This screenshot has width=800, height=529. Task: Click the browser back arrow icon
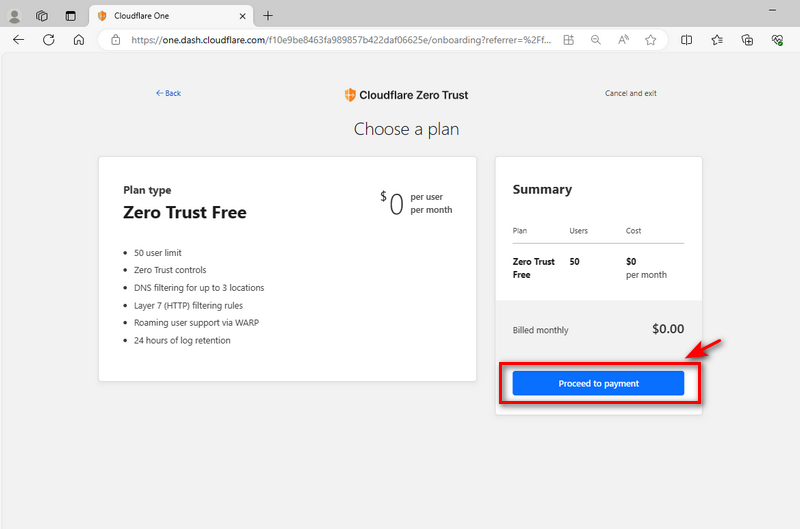(18, 40)
